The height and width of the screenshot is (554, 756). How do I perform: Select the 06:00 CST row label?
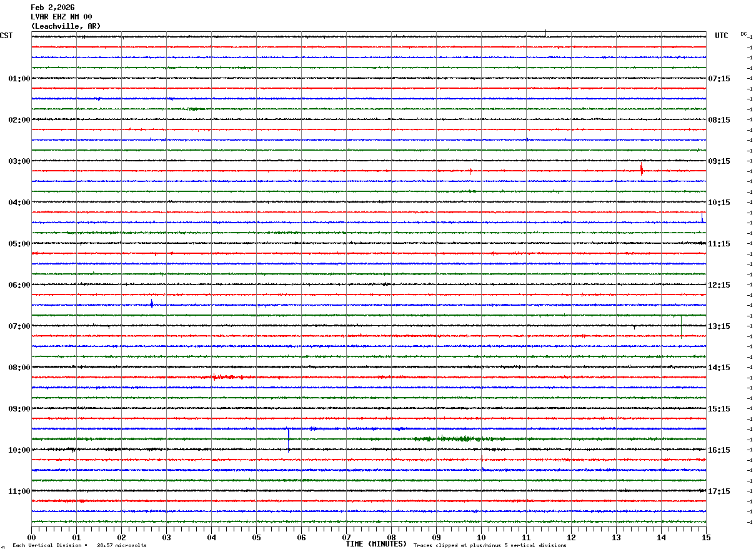19,285
